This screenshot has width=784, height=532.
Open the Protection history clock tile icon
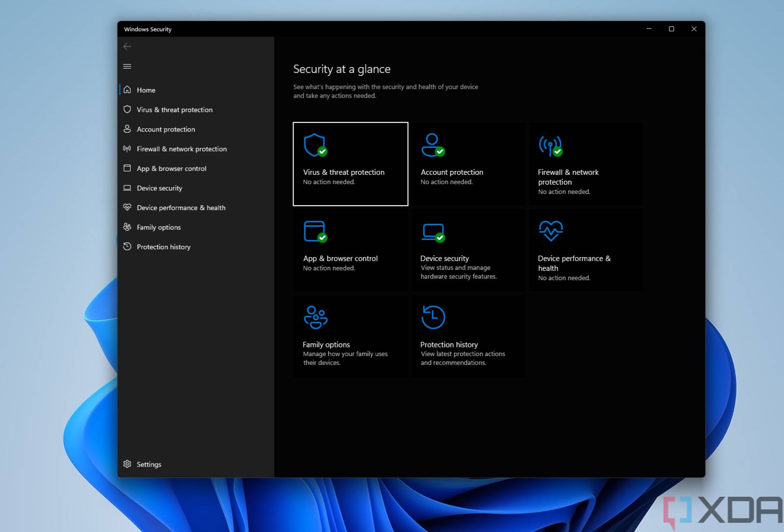click(x=433, y=317)
